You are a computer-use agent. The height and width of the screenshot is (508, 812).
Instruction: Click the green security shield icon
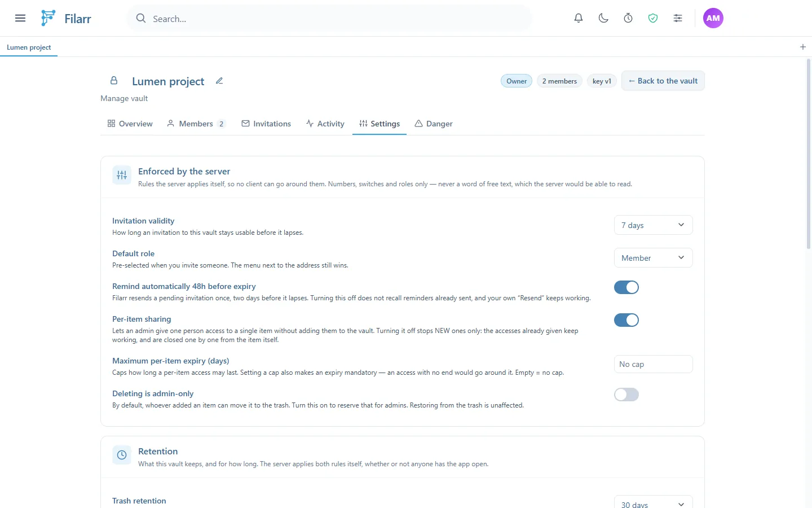653,18
